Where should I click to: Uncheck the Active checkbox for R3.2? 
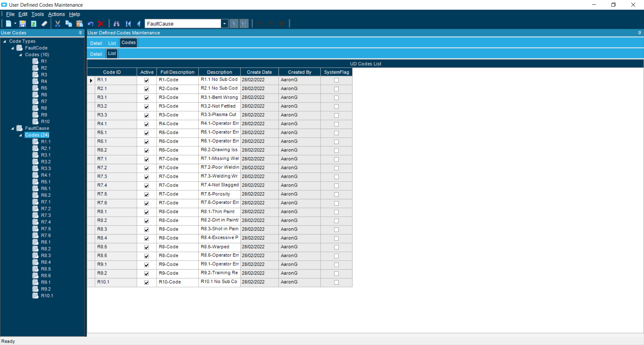[x=147, y=107]
